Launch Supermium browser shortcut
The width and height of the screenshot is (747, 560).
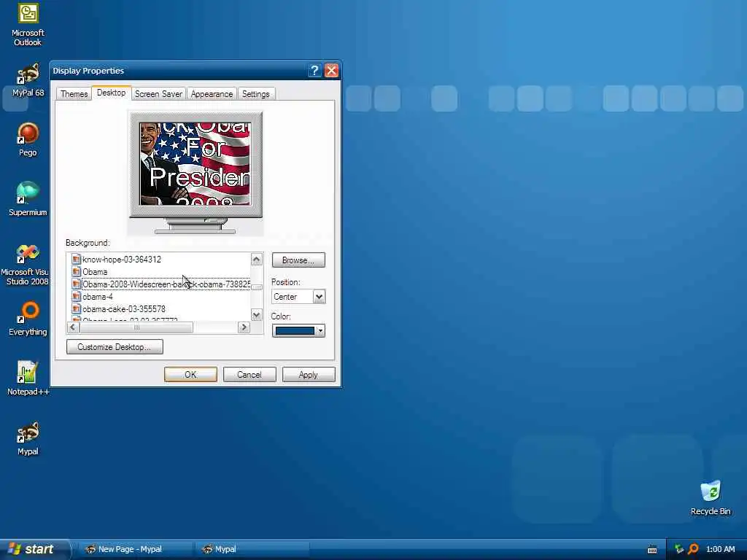point(28,199)
